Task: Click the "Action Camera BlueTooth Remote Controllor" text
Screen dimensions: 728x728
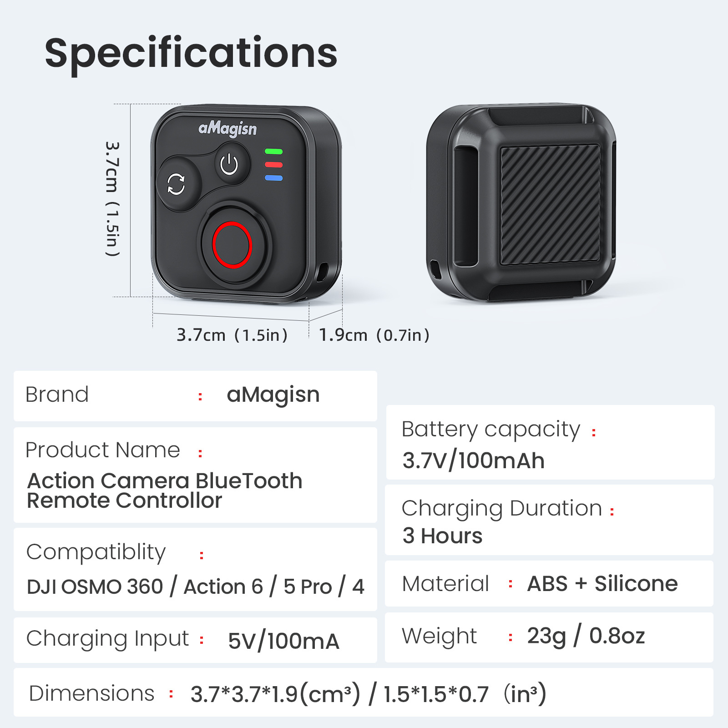Action: (x=165, y=490)
